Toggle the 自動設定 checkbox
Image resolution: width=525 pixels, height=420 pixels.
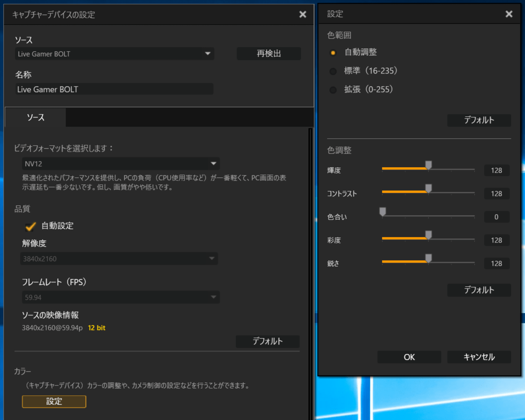click(x=30, y=226)
